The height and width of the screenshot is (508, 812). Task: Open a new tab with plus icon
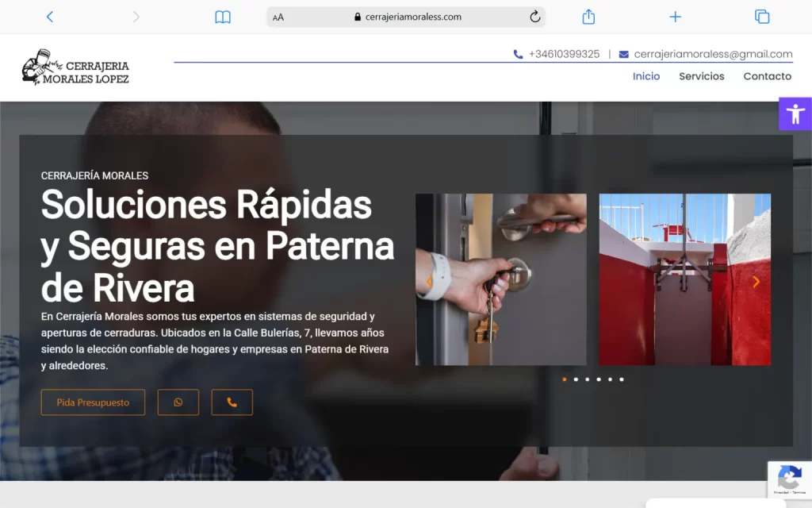(675, 17)
